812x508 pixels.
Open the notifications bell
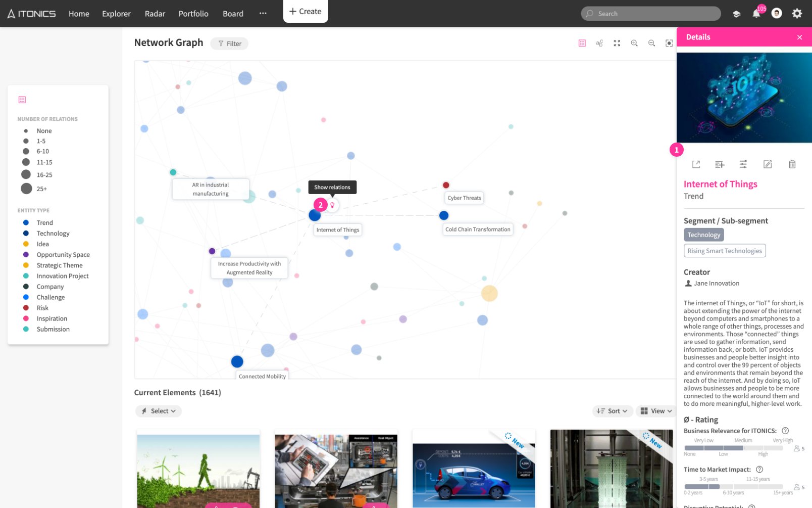point(756,14)
